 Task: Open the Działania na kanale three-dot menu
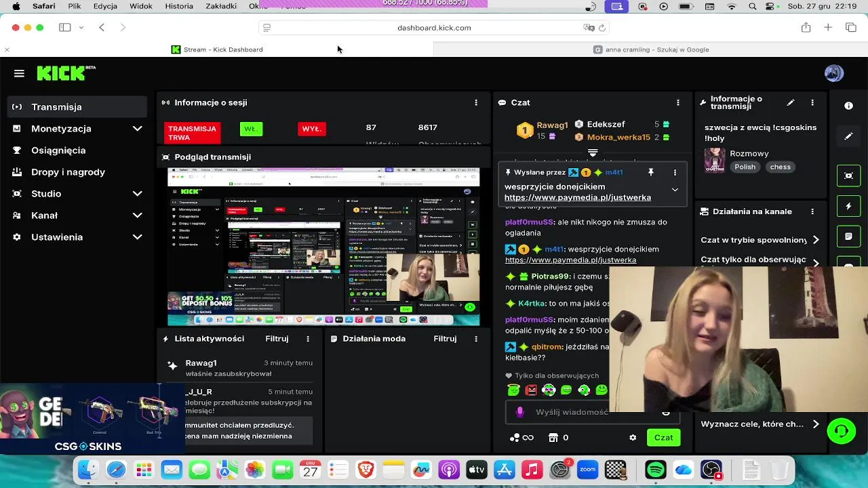812,211
